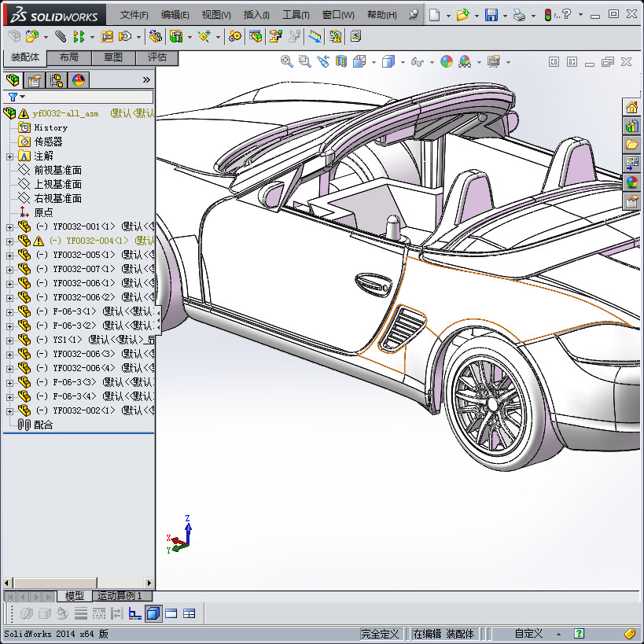Image resolution: width=644 pixels, height=644 pixels.
Task: Click the rebuild traffic light icon
Action: click(x=548, y=15)
